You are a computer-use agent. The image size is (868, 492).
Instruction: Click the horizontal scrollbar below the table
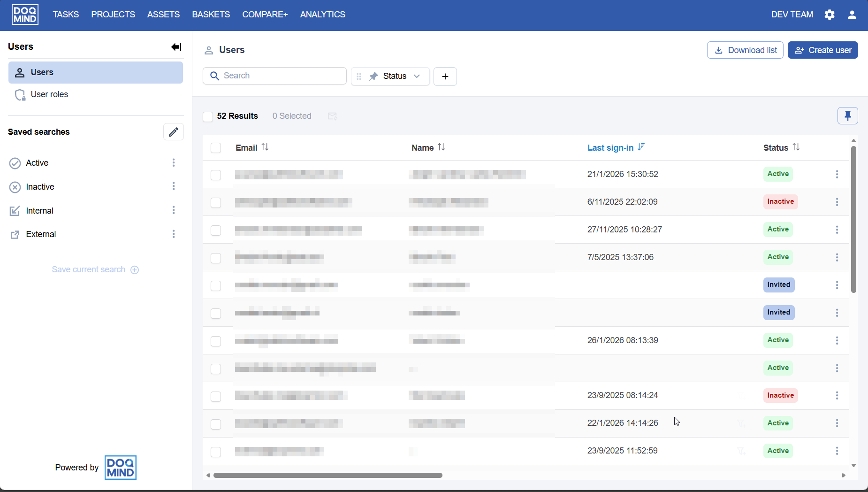(x=327, y=475)
